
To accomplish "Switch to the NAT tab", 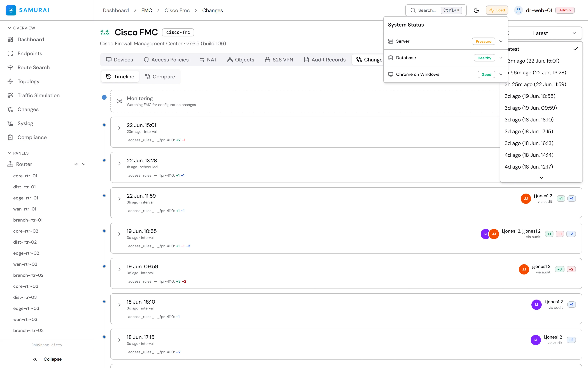I will (x=208, y=60).
